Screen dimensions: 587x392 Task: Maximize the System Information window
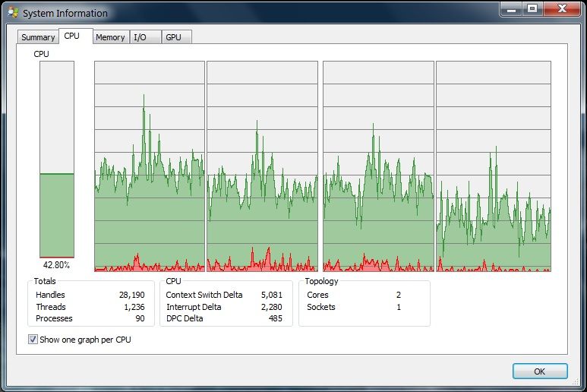(532, 9)
